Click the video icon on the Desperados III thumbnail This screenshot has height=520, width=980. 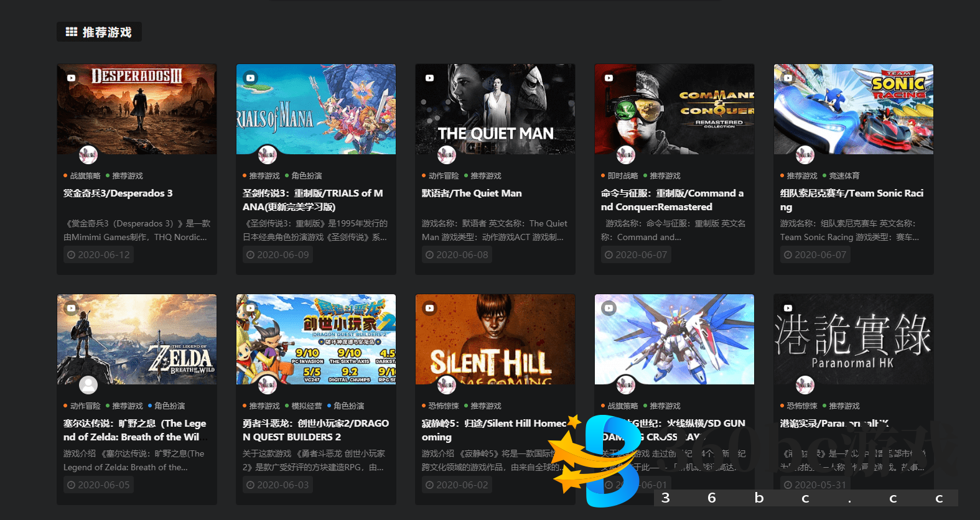[72, 78]
